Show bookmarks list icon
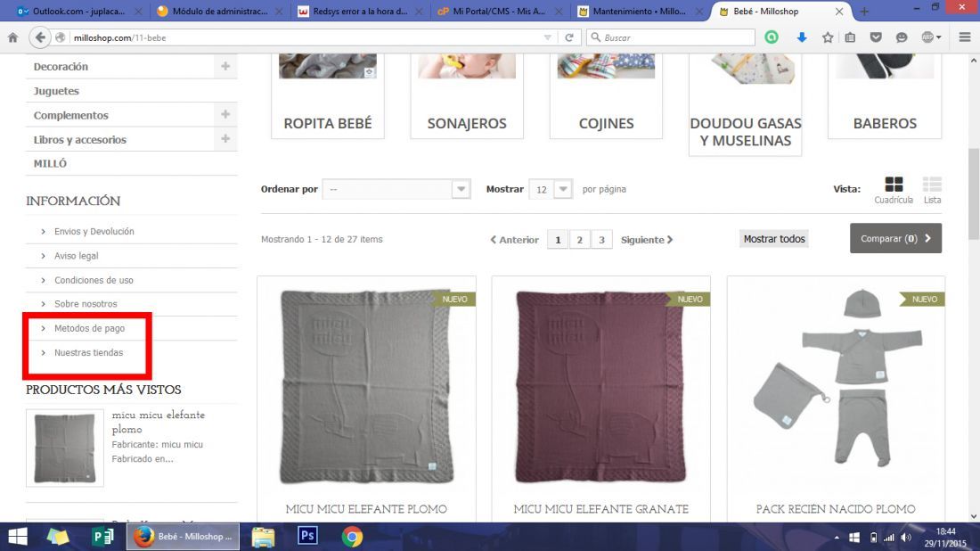Viewport: 980px width, 551px height. click(850, 37)
